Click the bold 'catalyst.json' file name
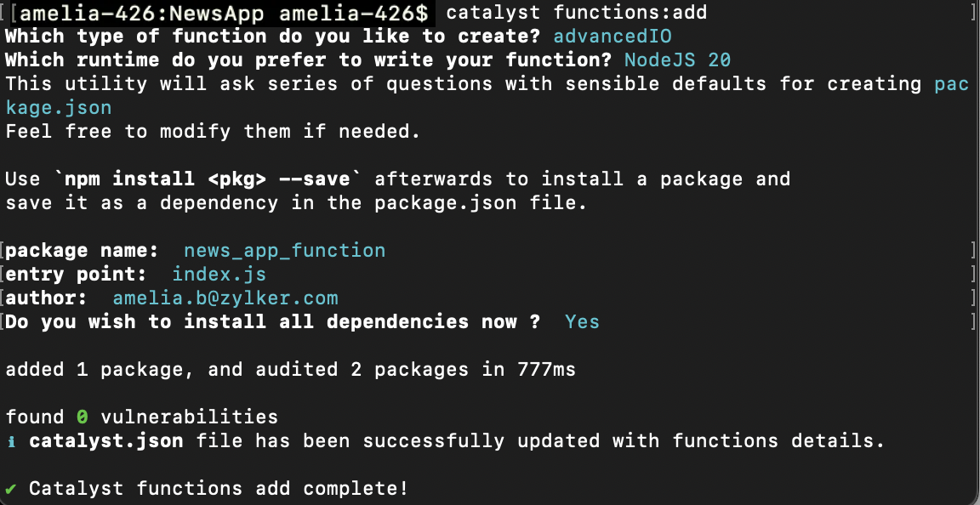This screenshot has width=980, height=505. click(x=106, y=440)
